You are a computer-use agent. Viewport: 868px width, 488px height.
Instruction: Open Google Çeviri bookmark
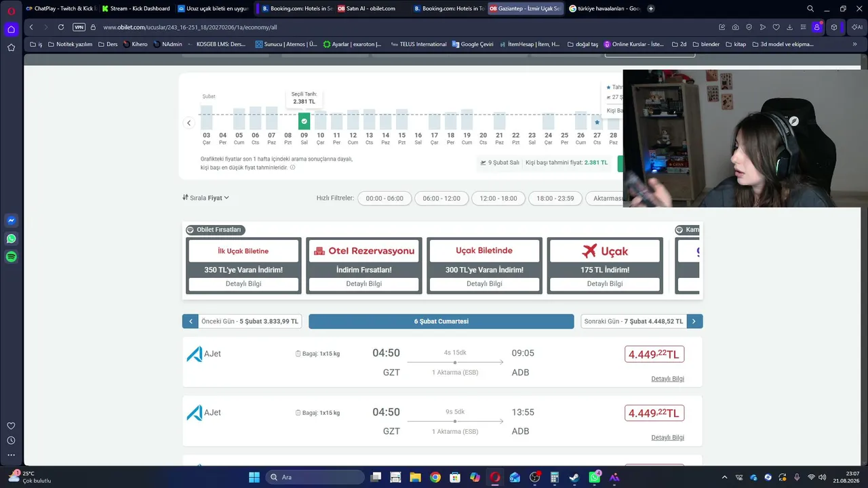473,44
